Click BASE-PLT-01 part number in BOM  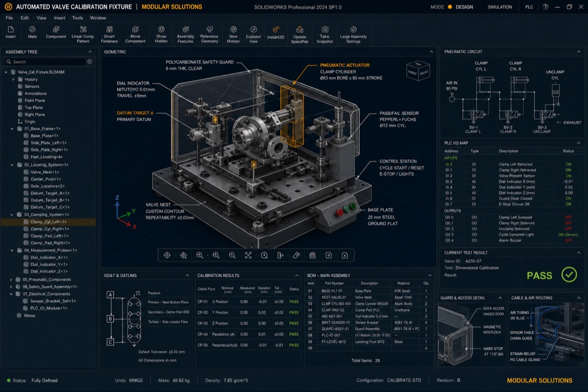click(332, 291)
